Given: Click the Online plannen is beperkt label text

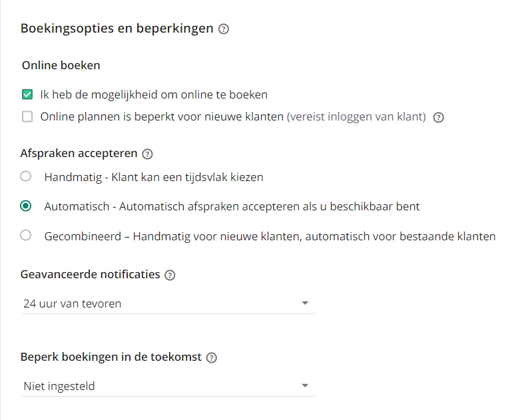Looking at the screenshot, I should point(162,116).
